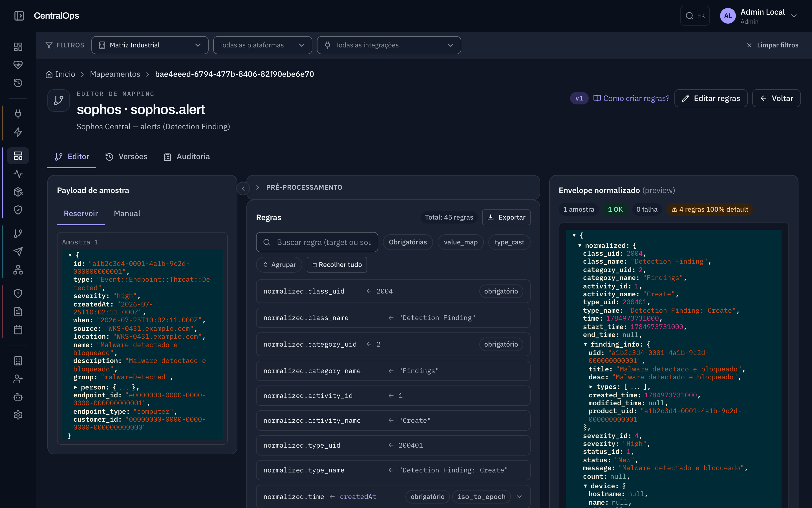Expand the normalized.time rule chevron

[x=519, y=497]
